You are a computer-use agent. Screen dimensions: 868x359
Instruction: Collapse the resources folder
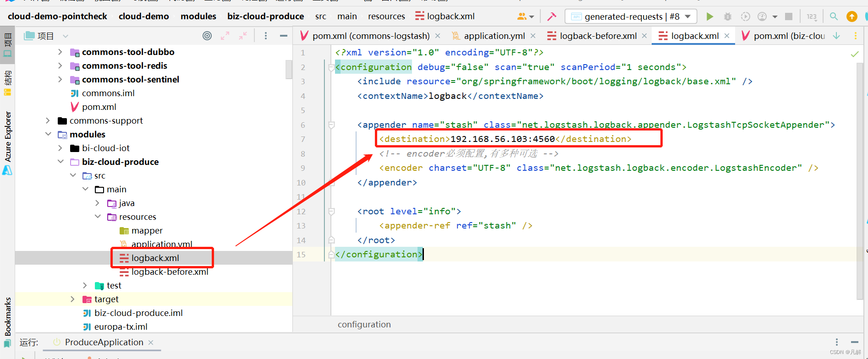pos(97,217)
